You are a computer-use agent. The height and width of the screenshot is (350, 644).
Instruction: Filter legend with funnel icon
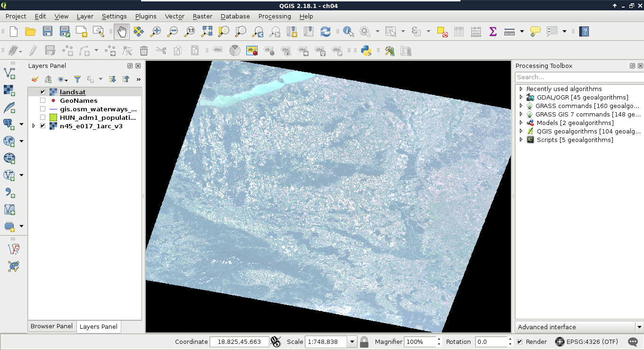pyautogui.click(x=77, y=79)
